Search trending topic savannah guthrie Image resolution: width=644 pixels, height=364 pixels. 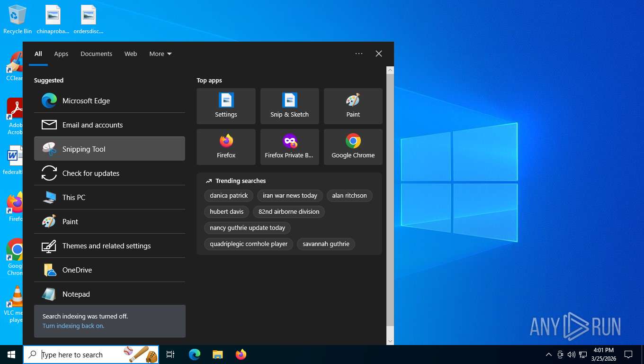tap(326, 244)
